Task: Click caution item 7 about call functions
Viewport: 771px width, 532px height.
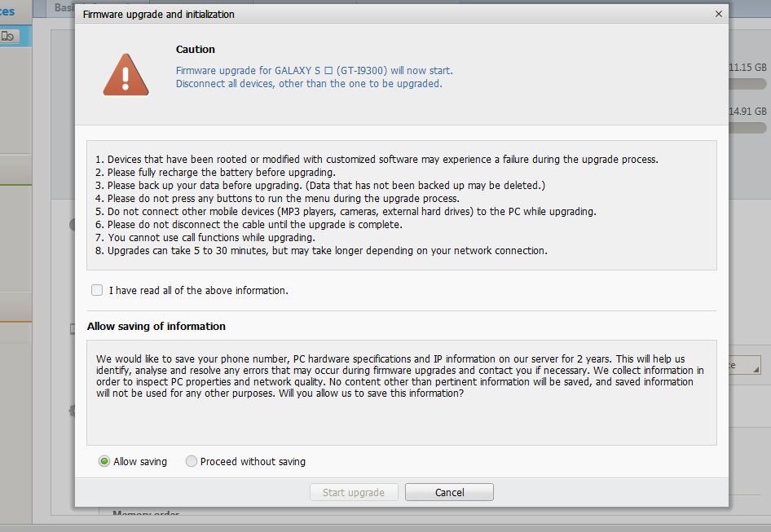Action: 205,237
